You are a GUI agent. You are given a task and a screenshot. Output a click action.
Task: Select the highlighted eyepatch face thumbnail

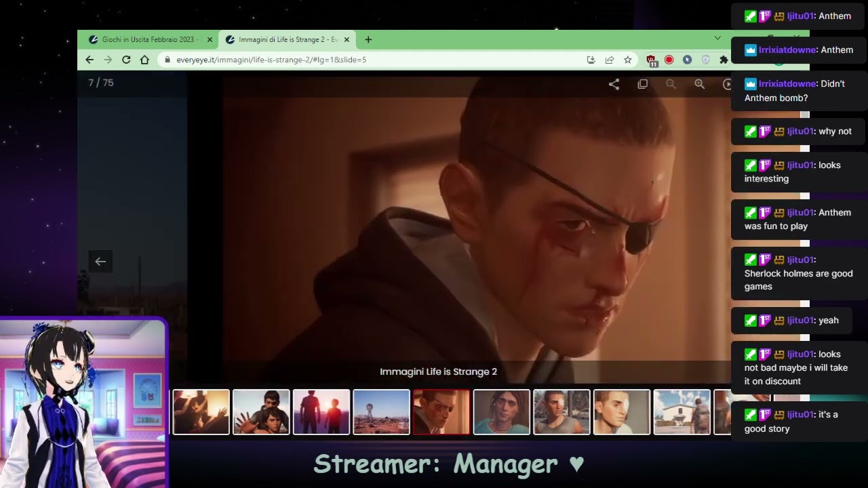441,411
